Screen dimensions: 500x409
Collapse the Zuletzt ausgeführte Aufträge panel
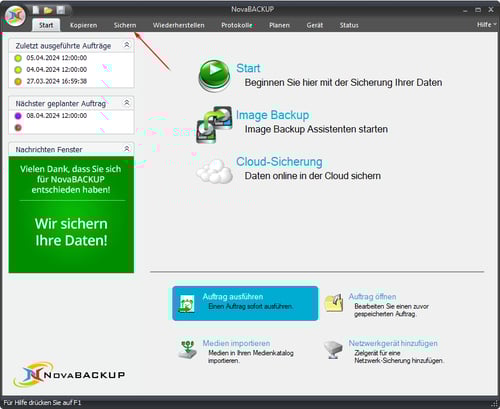point(127,45)
